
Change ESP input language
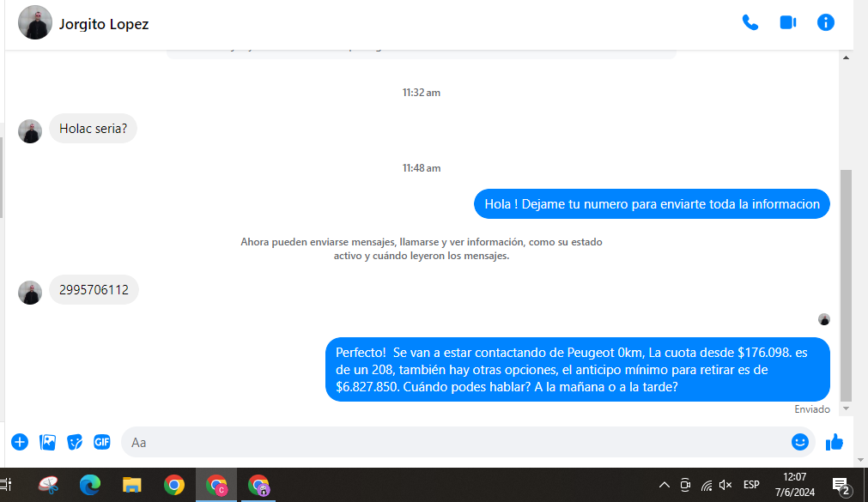(751, 485)
